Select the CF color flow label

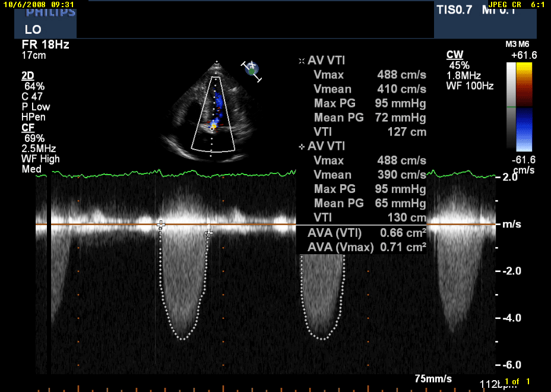(27, 128)
